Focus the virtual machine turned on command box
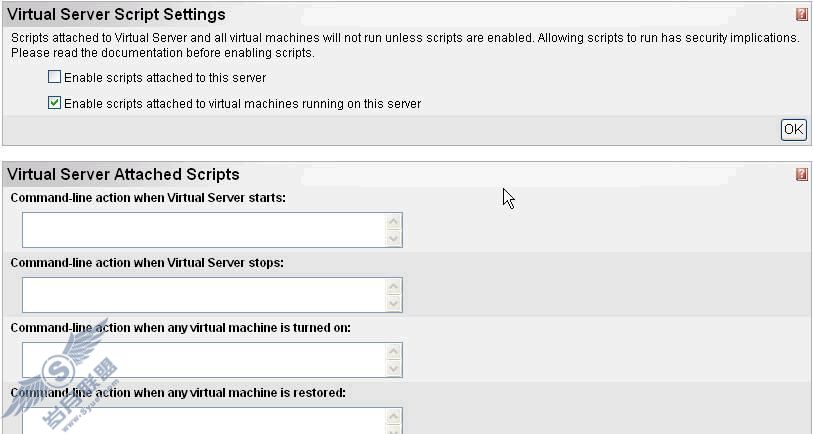Viewport: 813px width, 434px height. (x=212, y=360)
